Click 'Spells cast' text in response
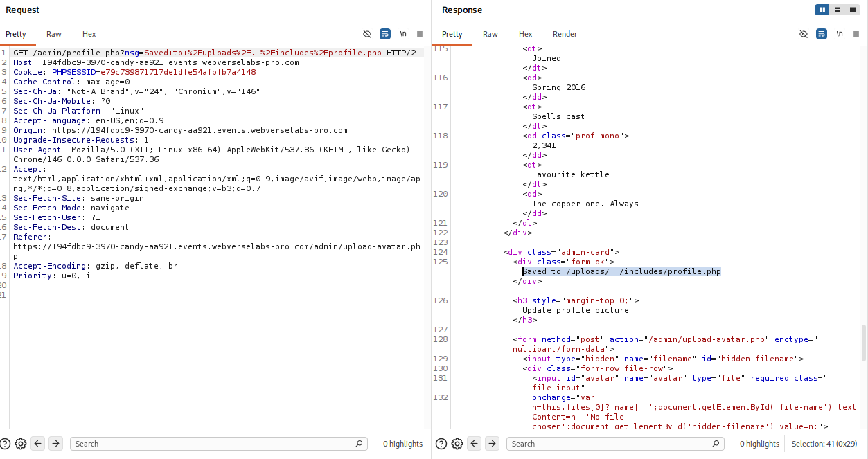 coord(558,116)
